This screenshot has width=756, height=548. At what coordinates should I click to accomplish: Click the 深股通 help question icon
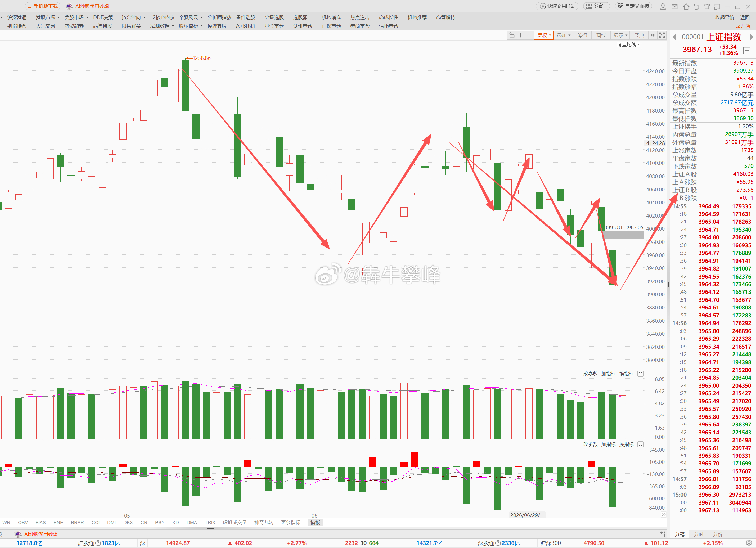tap(498, 543)
